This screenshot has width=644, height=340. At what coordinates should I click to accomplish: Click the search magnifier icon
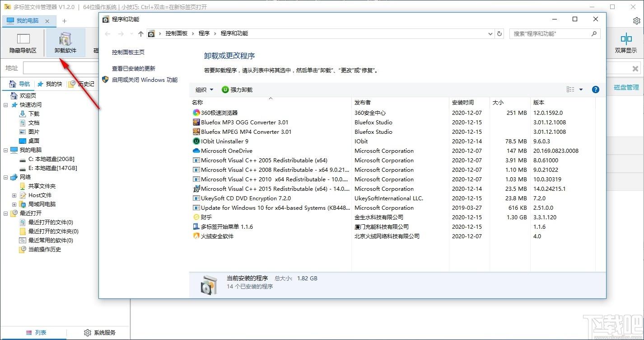click(x=594, y=33)
